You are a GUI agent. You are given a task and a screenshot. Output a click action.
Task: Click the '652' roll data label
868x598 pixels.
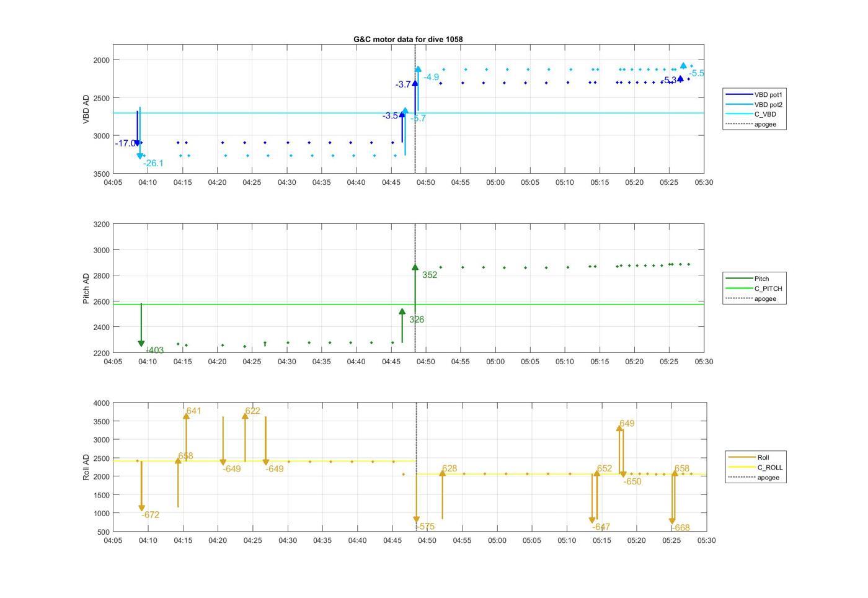[604, 468]
